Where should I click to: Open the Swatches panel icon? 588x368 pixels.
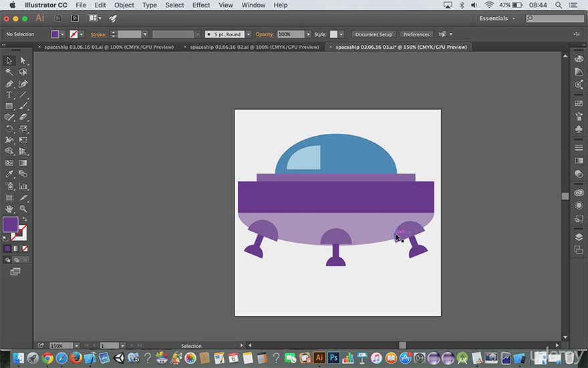(579, 103)
